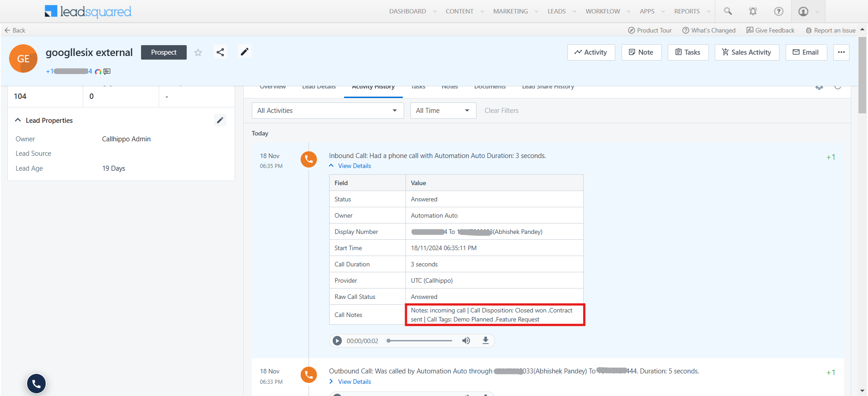Click the CallHippo icon beside phone number
Screen dimensions: 868x396
98,71
